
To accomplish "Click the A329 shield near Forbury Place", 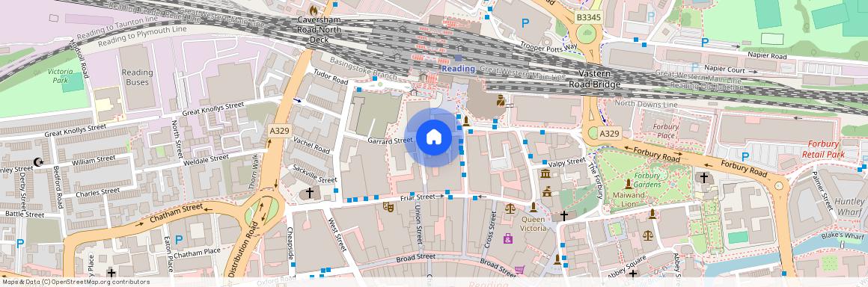I will pyautogui.click(x=610, y=133).
